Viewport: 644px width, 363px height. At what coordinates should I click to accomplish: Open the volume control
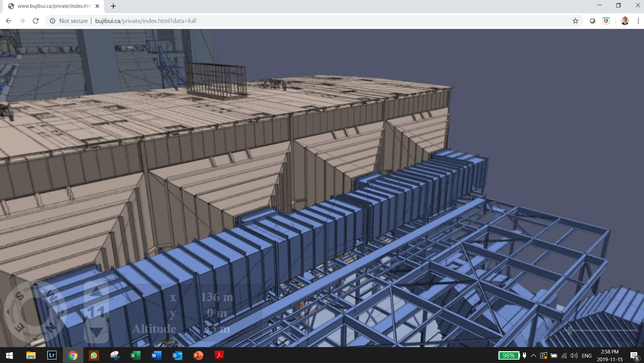574,355
